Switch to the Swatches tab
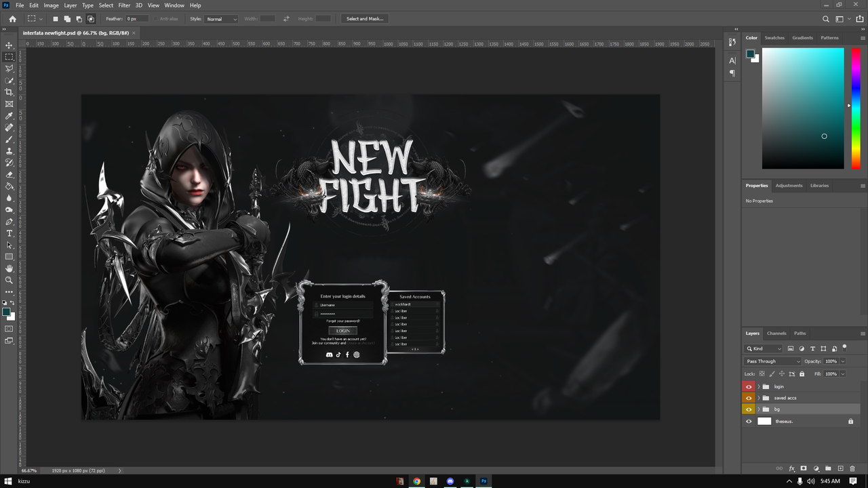 774,38
